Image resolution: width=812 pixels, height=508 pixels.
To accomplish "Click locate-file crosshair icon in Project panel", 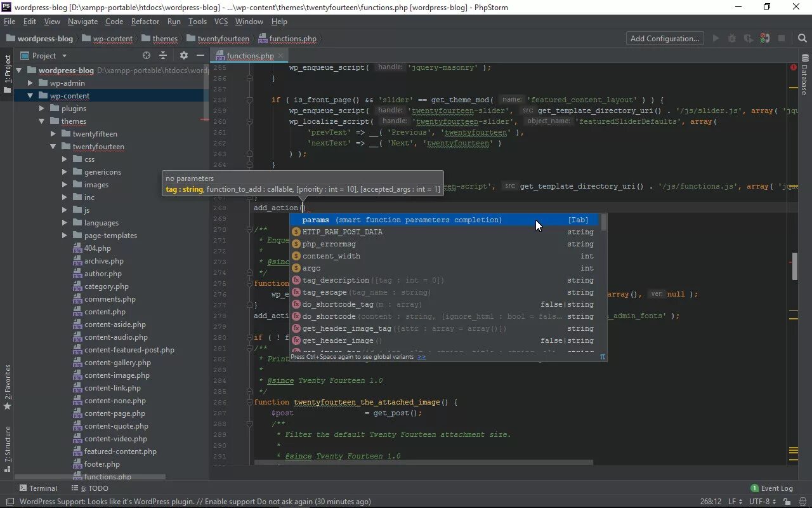I will (x=147, y=55).
